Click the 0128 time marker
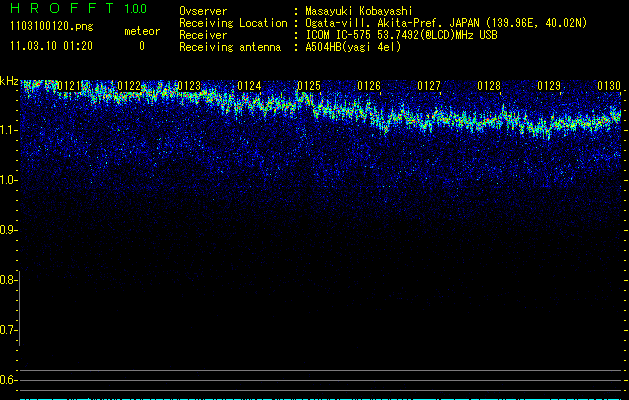 489,87
